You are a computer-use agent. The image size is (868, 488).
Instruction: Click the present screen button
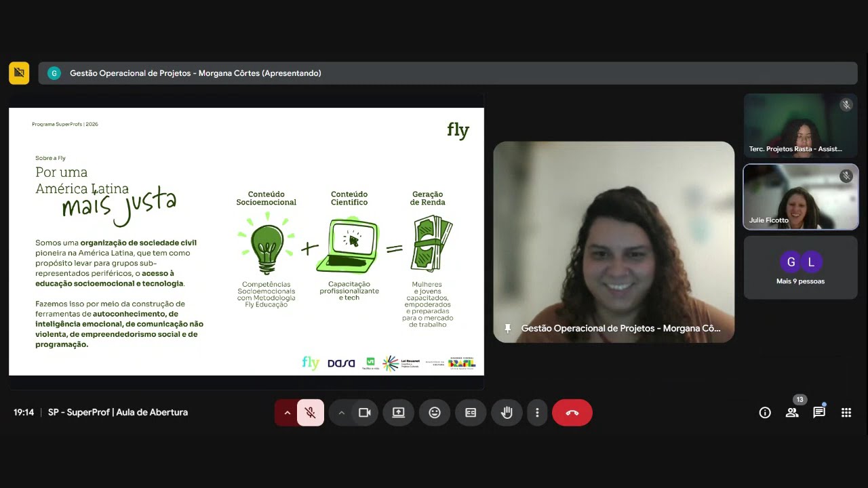[399, 413]
